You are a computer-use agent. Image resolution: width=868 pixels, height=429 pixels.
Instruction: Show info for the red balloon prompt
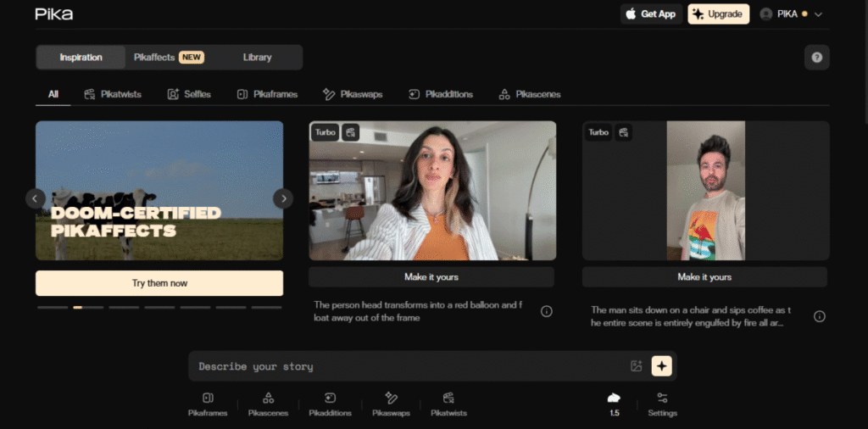click(x=547, y=311)
